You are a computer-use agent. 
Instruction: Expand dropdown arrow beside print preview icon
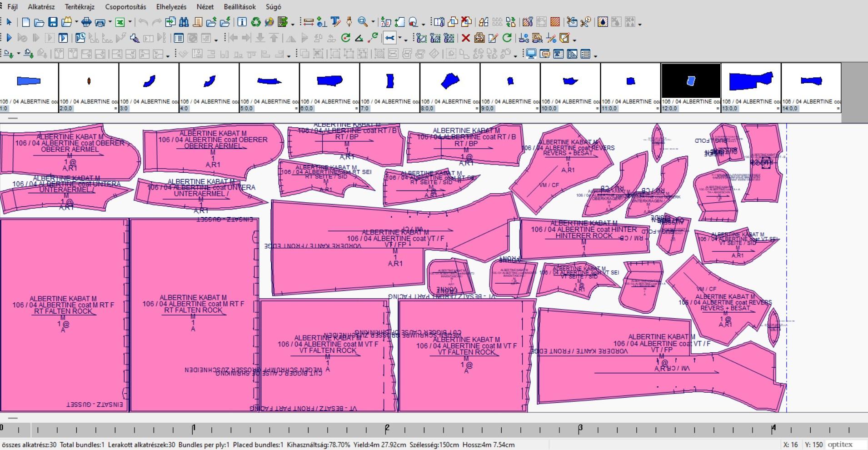[x=110, y=22]
